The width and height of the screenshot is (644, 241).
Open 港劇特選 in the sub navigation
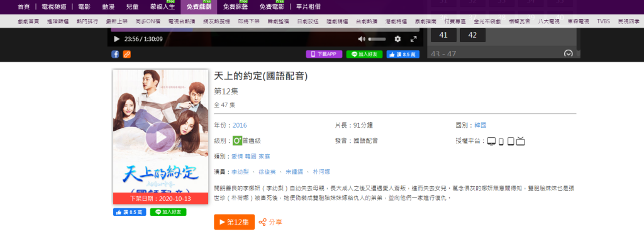pos(396,21)
